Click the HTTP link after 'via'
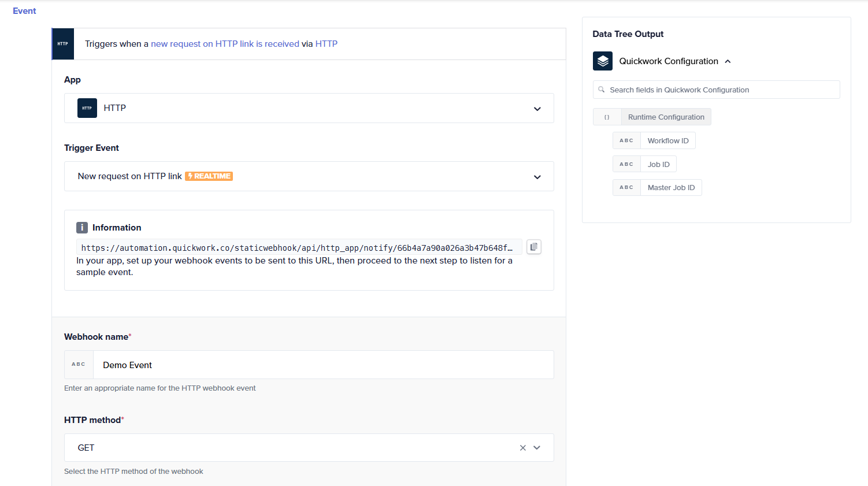The width and height of the screenshot is (868, 486). coord(327,44)
